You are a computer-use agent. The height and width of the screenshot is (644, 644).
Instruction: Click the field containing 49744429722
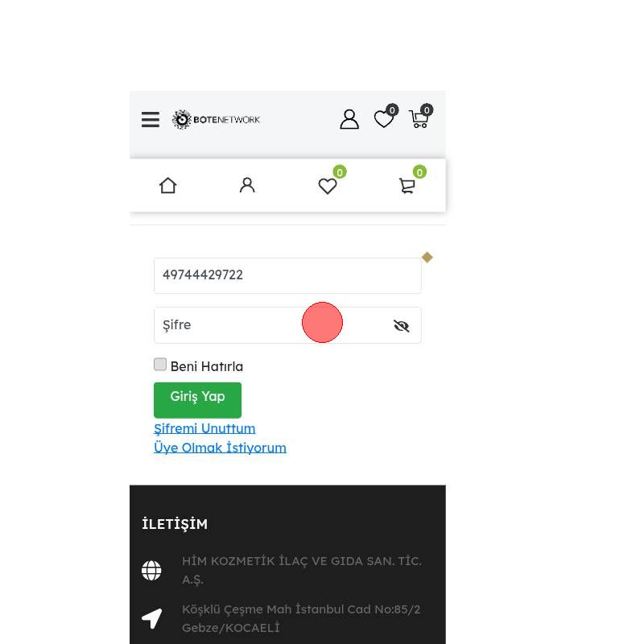point(287,275)
